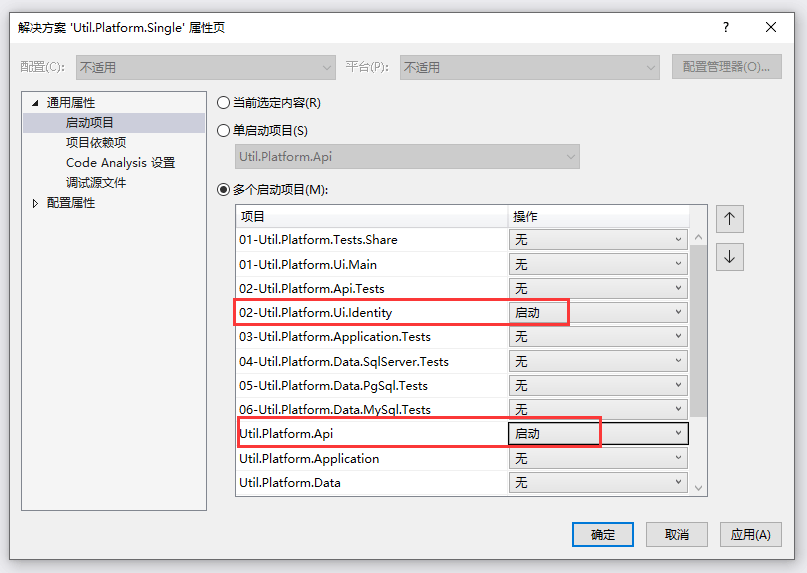Screen dimensions: 807x573
Task: Move selected project up with arrow button
Action: (729, 219)
